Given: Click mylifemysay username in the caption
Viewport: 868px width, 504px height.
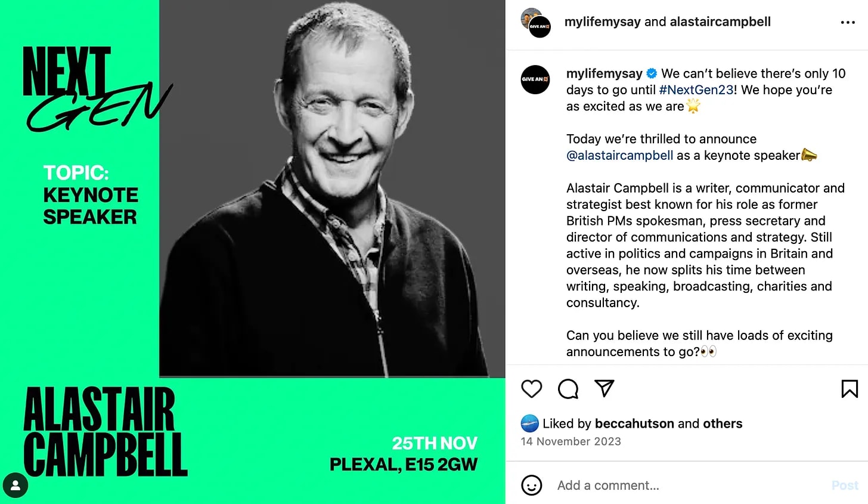Looking at the screenshot, I should point(604,74).
